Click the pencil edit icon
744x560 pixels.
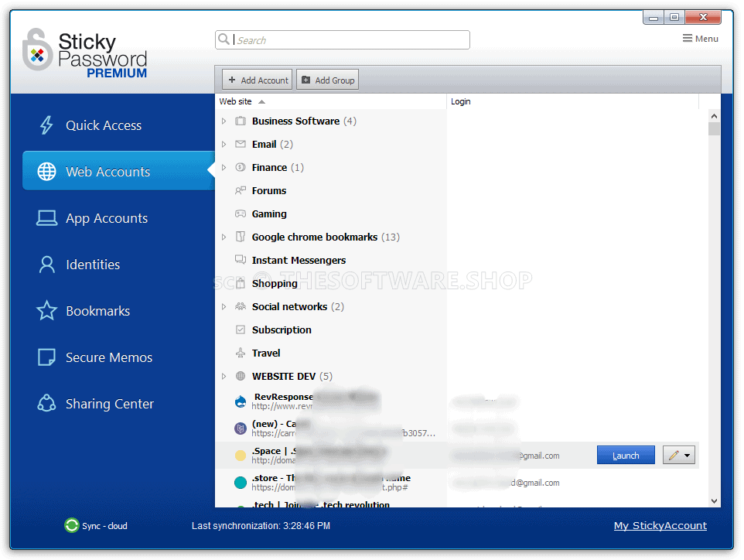(674, 456)
